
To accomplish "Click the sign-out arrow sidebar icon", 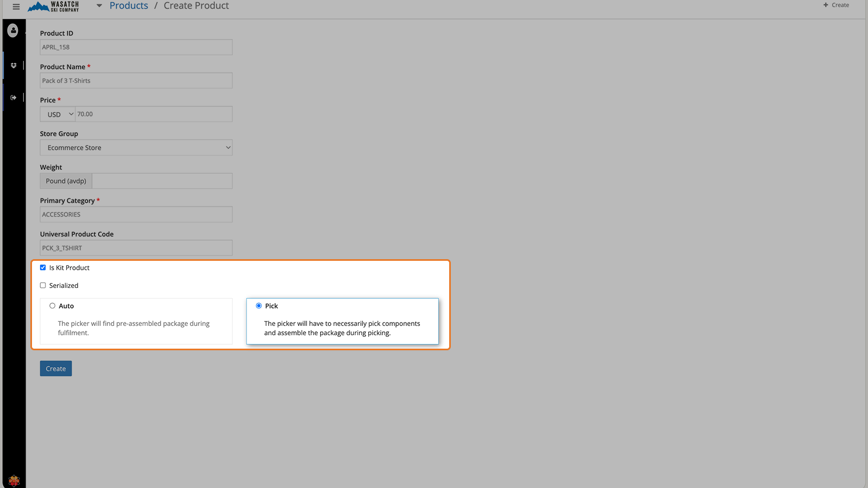I will pos(14,98).
